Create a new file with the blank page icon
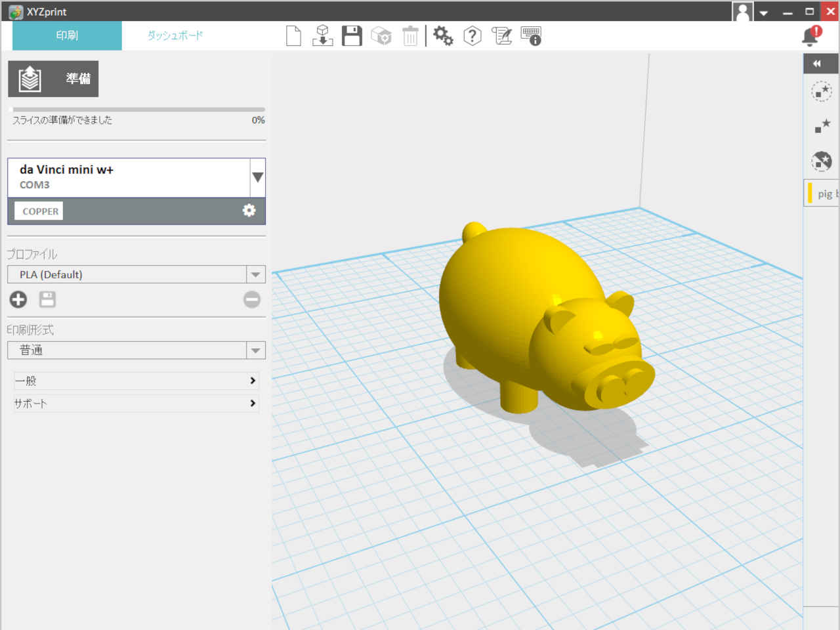840x630 pixels. 293,36
